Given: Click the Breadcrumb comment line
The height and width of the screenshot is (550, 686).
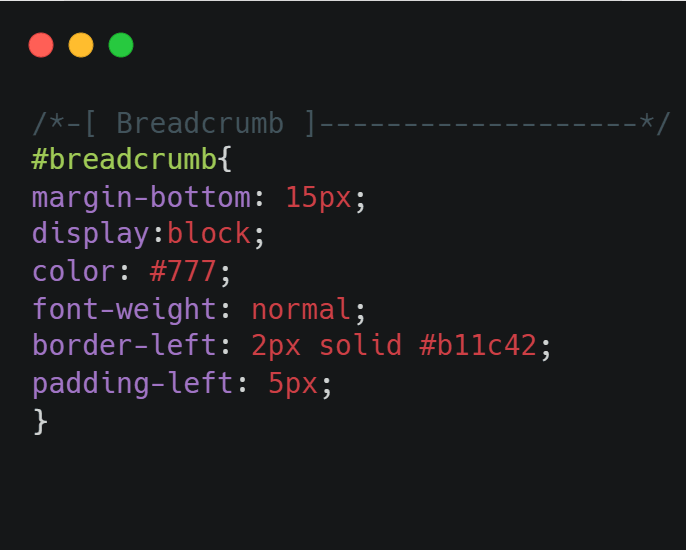Looking at the screenshot, I should [x=350, y=123].
